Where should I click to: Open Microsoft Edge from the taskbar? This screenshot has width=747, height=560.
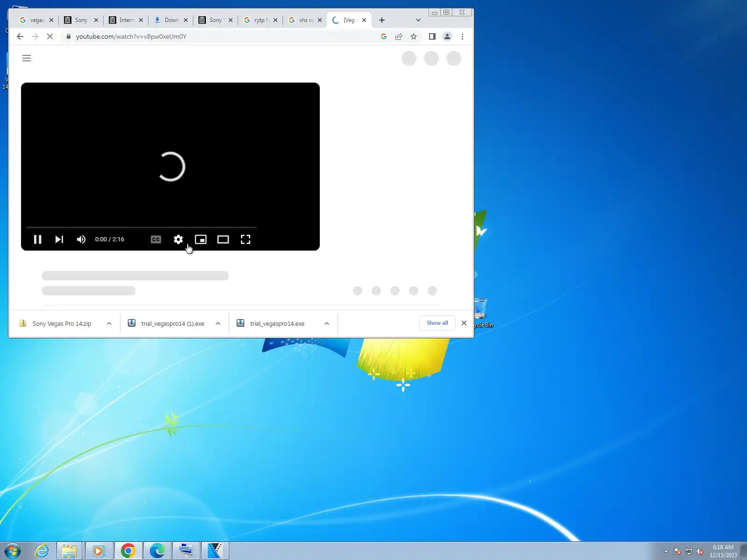click(157, 551)
